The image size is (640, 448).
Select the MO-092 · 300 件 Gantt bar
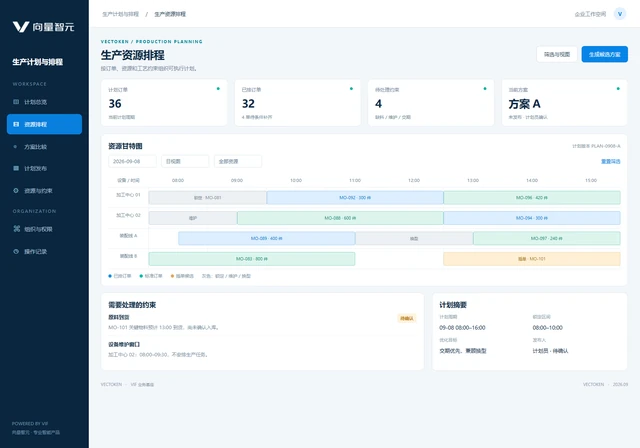pyautogui.click(x=355, y=197)
